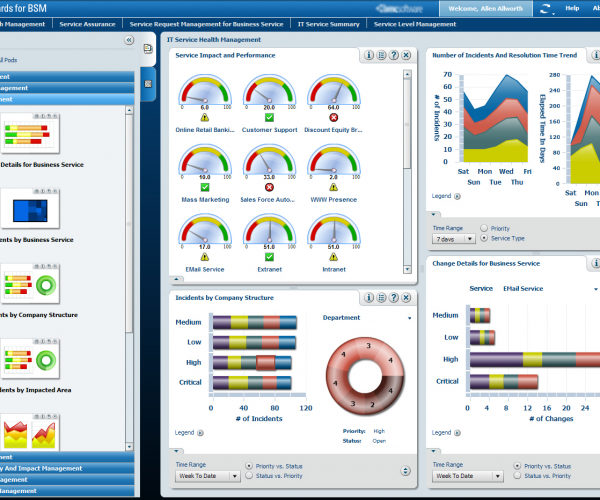Image resolution: width=600 pixels, height=500 pixels.
Task: Expand Legend in Incidents by Company Structure pod
Action: point(200,433)
